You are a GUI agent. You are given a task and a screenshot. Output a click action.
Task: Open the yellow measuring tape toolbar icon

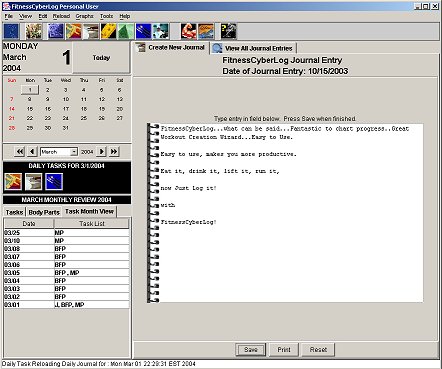[108, 31]
